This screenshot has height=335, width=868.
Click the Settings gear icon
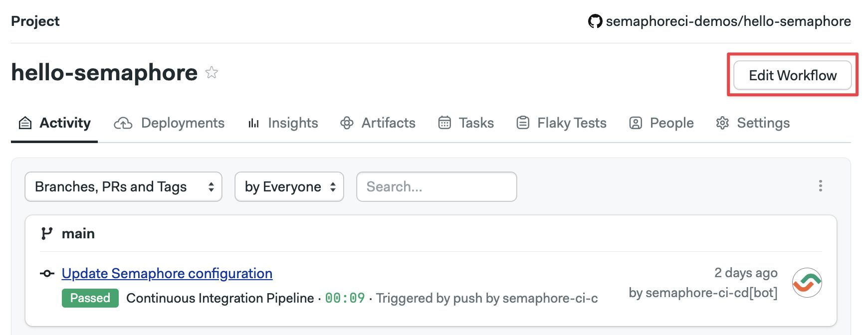(722, 123)
